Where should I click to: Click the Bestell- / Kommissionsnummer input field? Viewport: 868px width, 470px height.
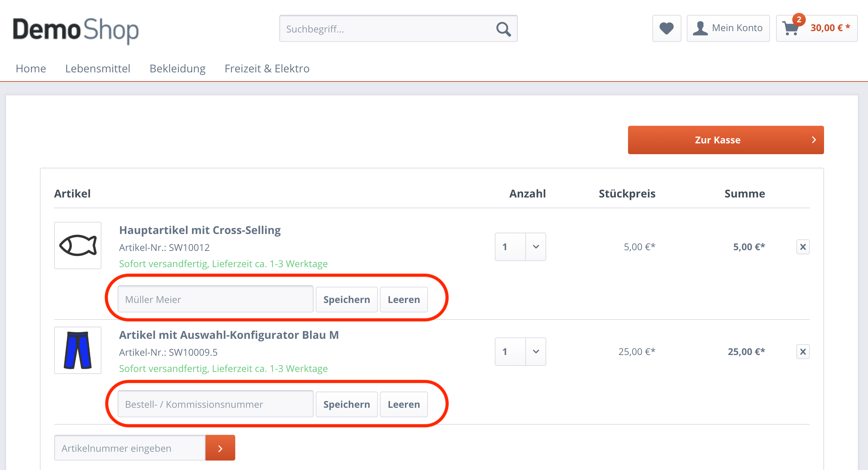(x=215, y=404)
